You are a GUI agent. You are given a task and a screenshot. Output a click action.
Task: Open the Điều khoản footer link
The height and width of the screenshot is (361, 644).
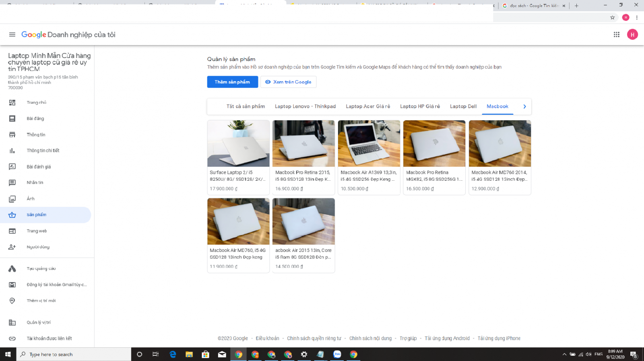pos(267,338)
